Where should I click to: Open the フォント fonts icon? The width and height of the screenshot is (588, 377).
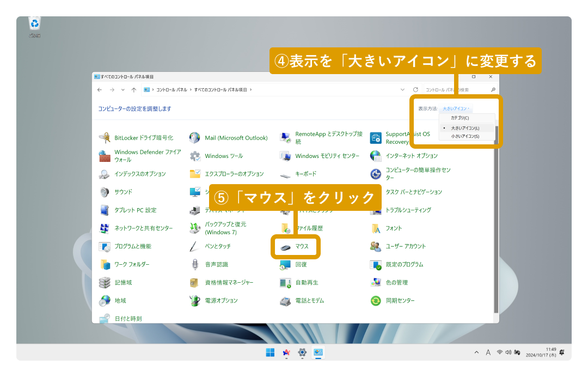tap(376, 228)
